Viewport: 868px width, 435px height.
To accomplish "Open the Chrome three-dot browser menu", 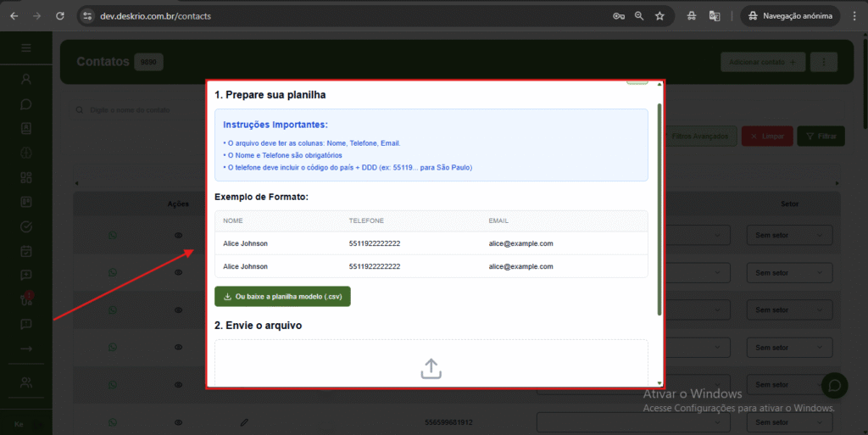I will [854, 16].
